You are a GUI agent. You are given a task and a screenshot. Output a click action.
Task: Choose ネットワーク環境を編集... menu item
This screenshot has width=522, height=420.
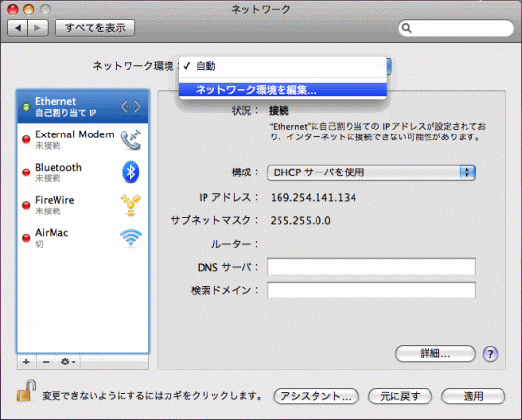282,90
